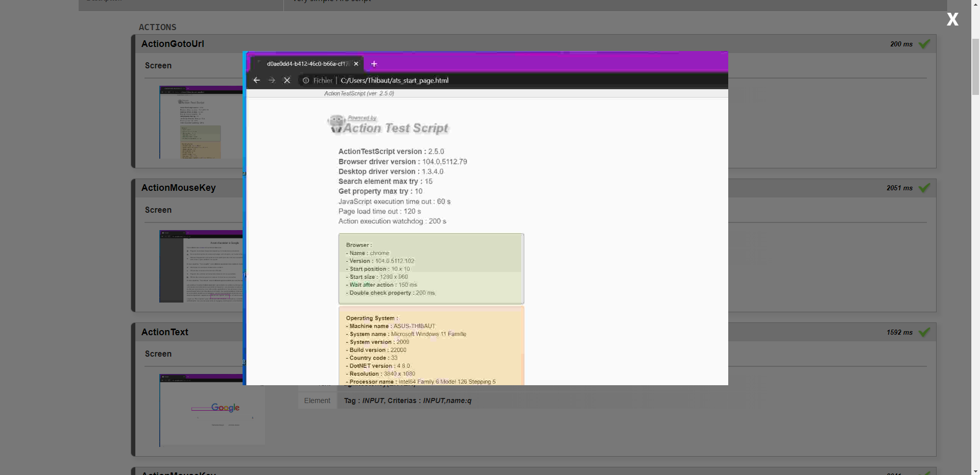Open the first ActionMouseKey screen thumbnail
The height and width of the screenshot is (475, 980).
tap(201, 266)
